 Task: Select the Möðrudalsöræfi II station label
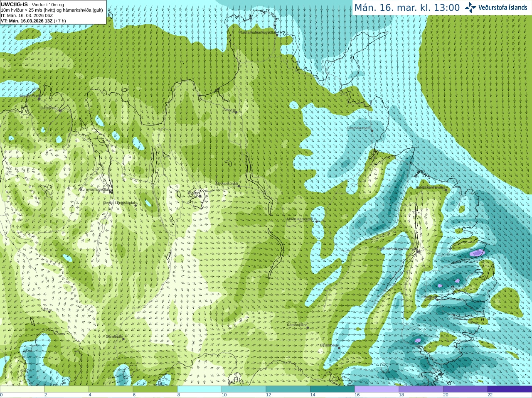(301, 219)
